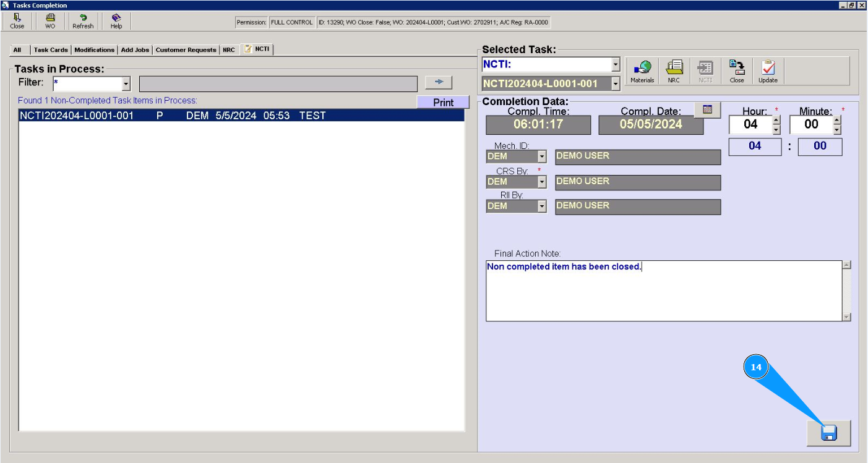Restore down the Tasks Completion window

852,5
